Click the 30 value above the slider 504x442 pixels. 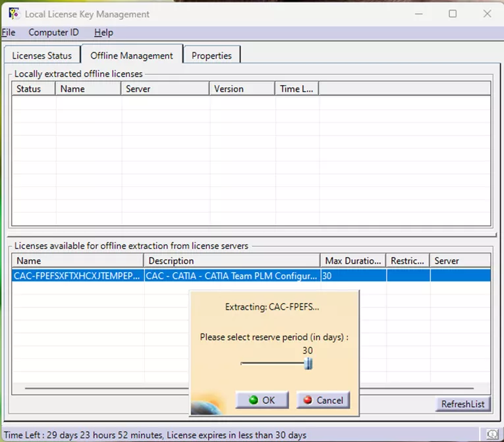click(x=308, y=350)
